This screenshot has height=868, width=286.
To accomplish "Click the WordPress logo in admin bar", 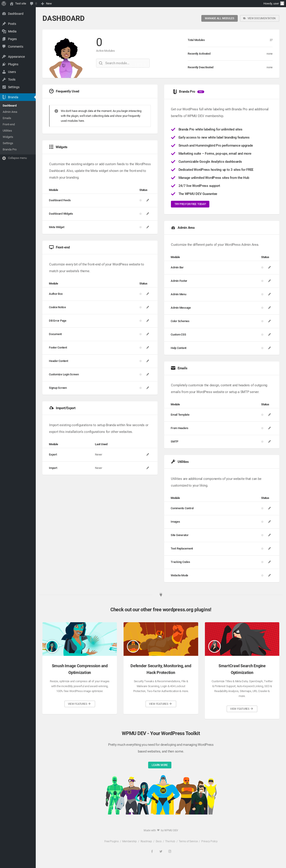I will pos(4,3).
